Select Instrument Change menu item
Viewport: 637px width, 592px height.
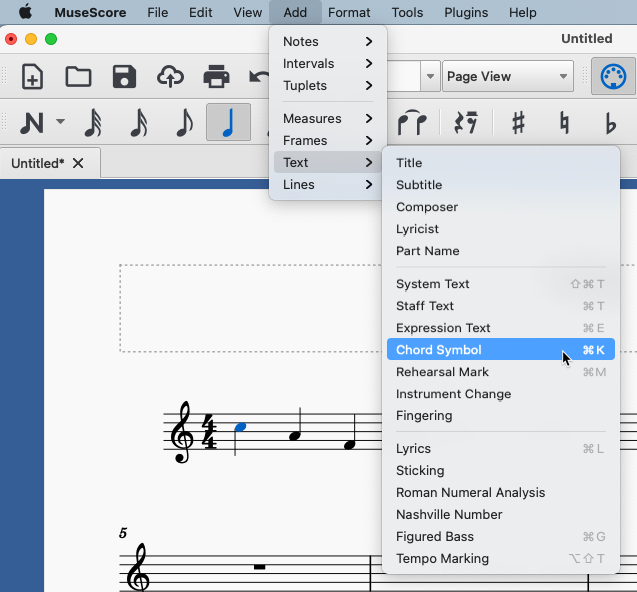(x=500, y=394)
